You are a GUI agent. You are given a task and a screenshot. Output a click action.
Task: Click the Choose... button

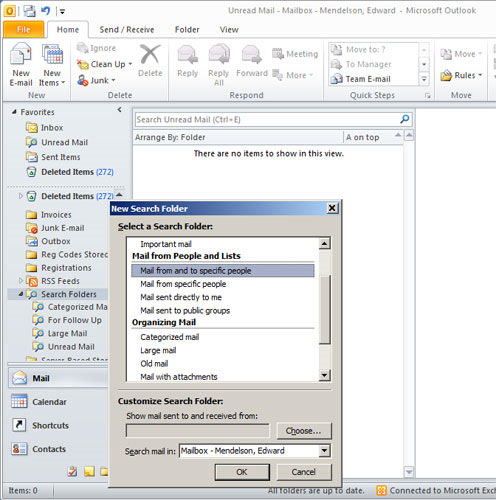coord(304,431)
